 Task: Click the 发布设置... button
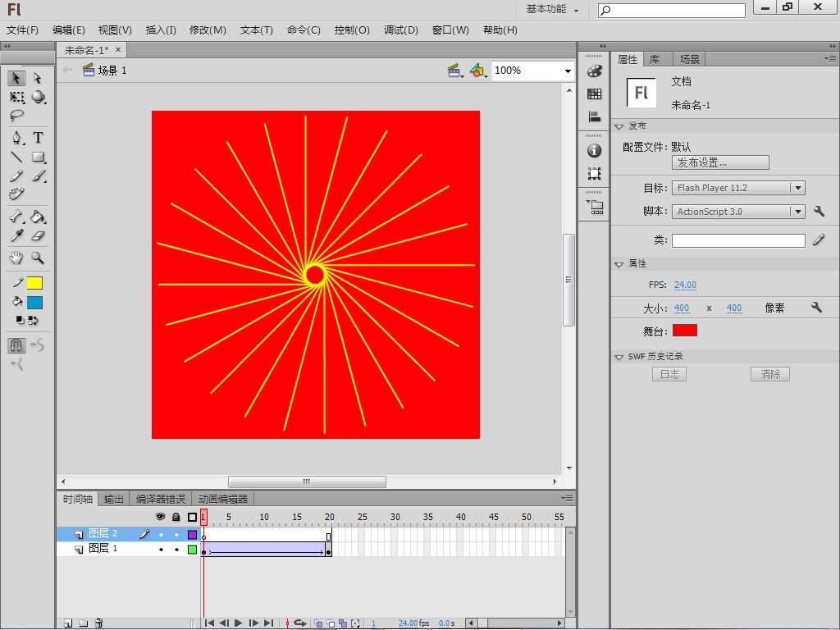click(x=719, y=162)
